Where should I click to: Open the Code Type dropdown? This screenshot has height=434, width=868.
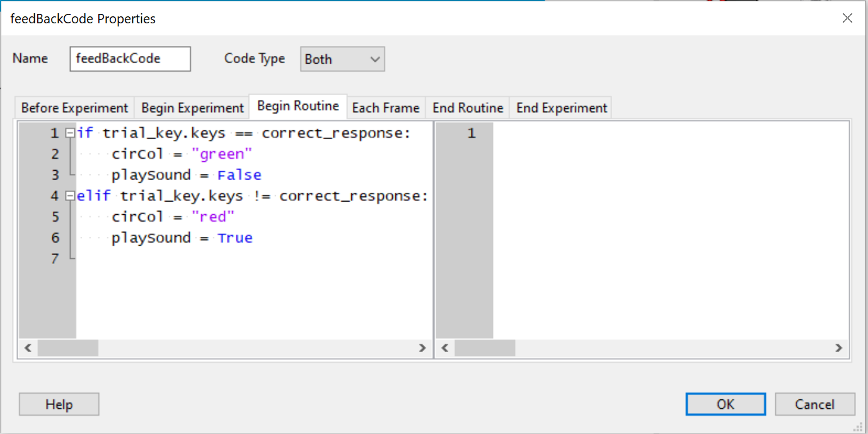tap(342, 59)
